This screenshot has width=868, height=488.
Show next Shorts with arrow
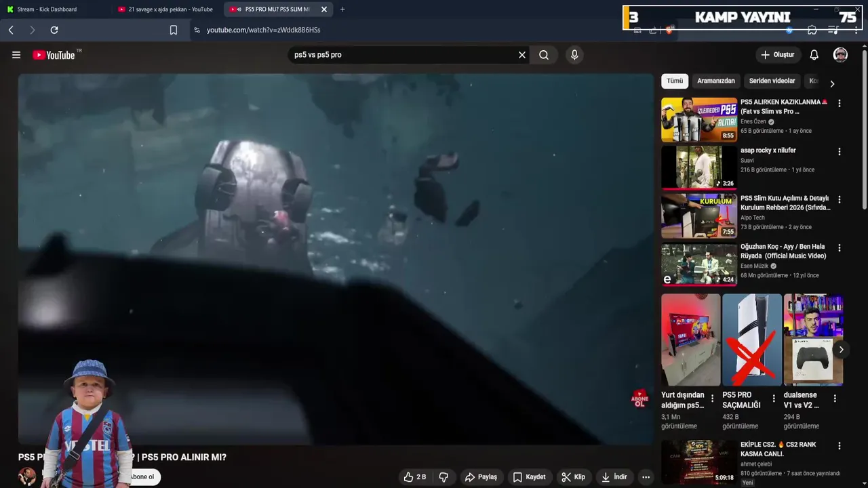click(x=841, y=350)
